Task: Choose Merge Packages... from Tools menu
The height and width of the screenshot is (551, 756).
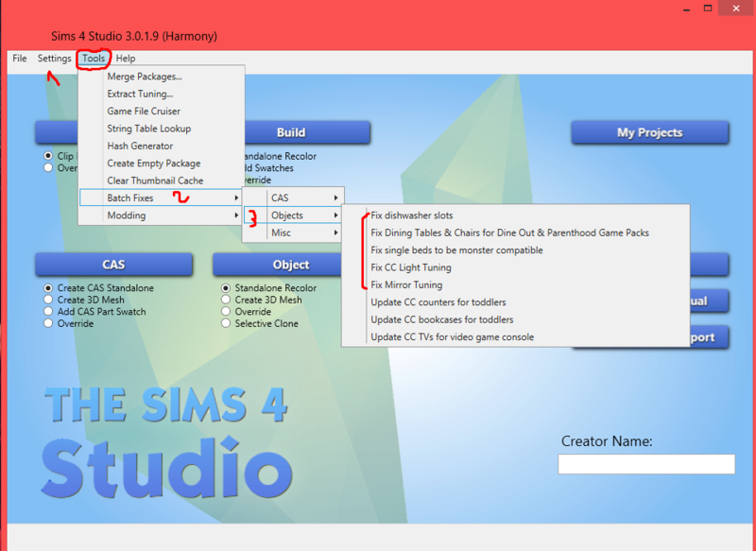Action: (x=162, y=77)
